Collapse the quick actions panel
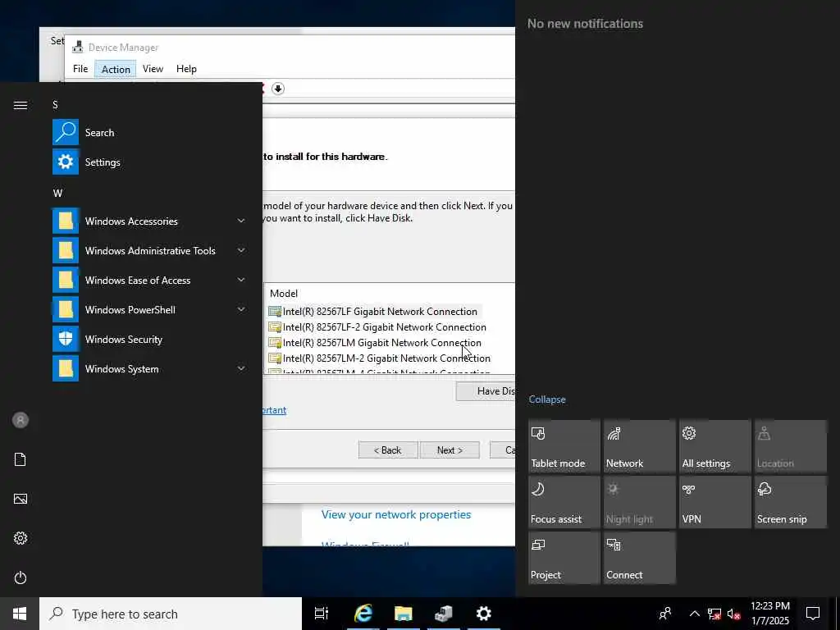 click(547, 399)
